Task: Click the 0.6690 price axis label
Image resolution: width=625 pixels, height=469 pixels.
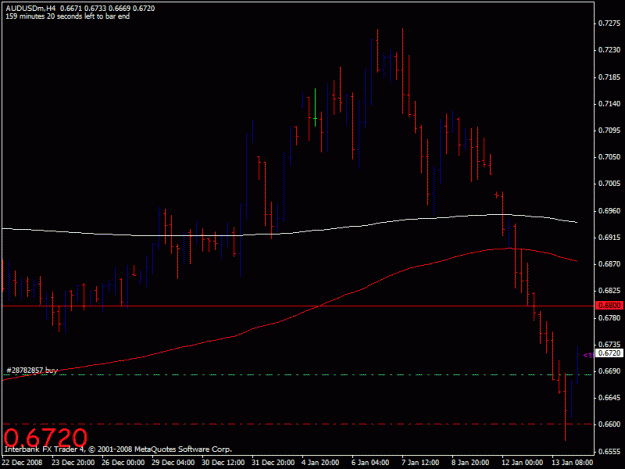Action: 609,371
